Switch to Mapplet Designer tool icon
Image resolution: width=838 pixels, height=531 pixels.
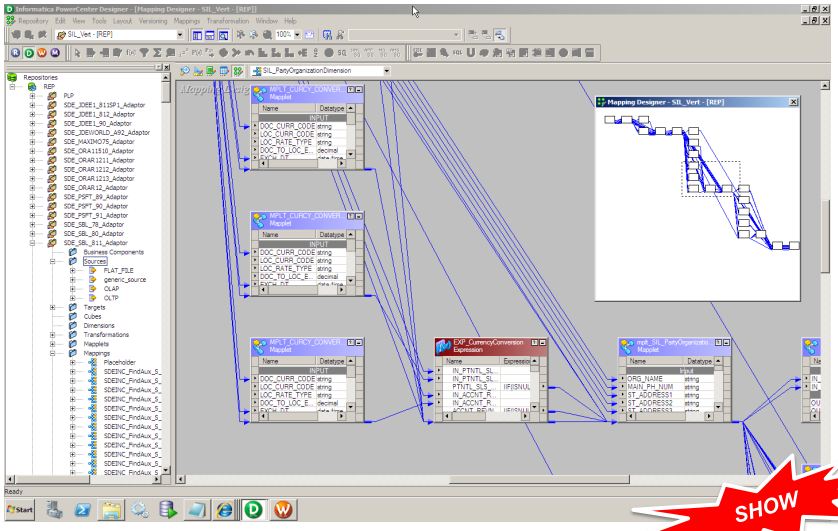click(x=224, y=71)
